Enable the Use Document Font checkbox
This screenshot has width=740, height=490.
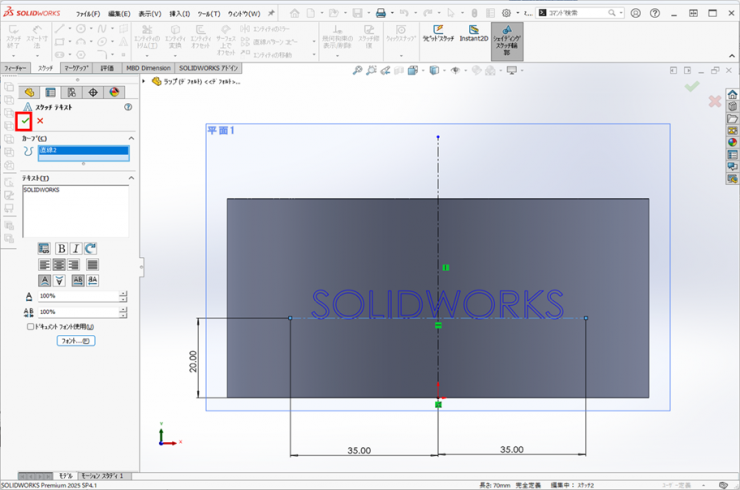30,326
